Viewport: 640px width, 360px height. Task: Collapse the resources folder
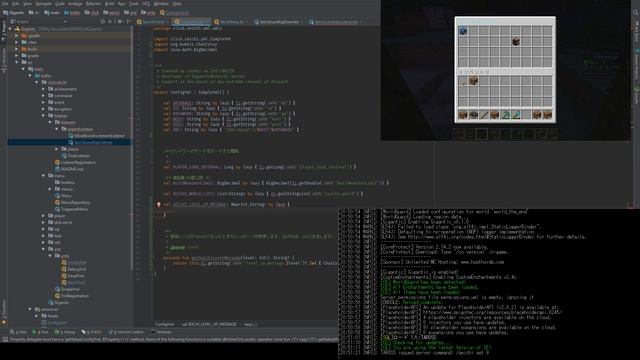[x=30, y=309]
